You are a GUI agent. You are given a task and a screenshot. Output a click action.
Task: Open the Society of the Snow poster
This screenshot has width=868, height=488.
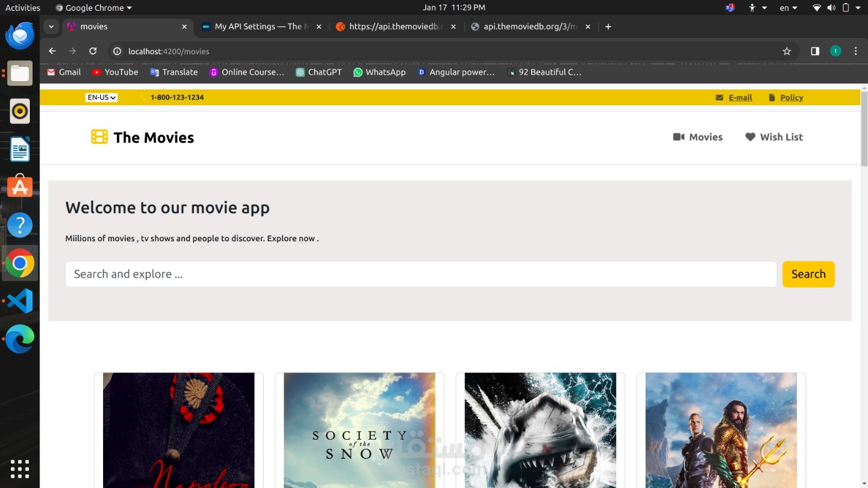point(359,430)
